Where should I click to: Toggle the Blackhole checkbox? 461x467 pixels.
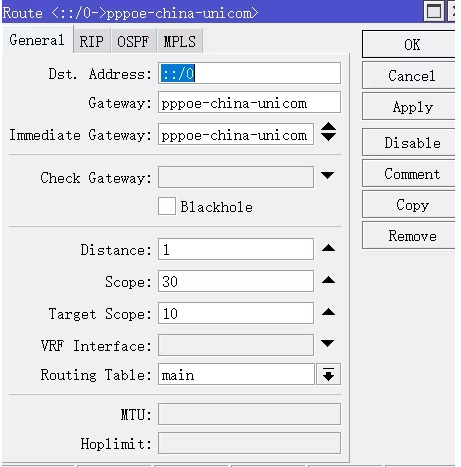tap(167, 206)
